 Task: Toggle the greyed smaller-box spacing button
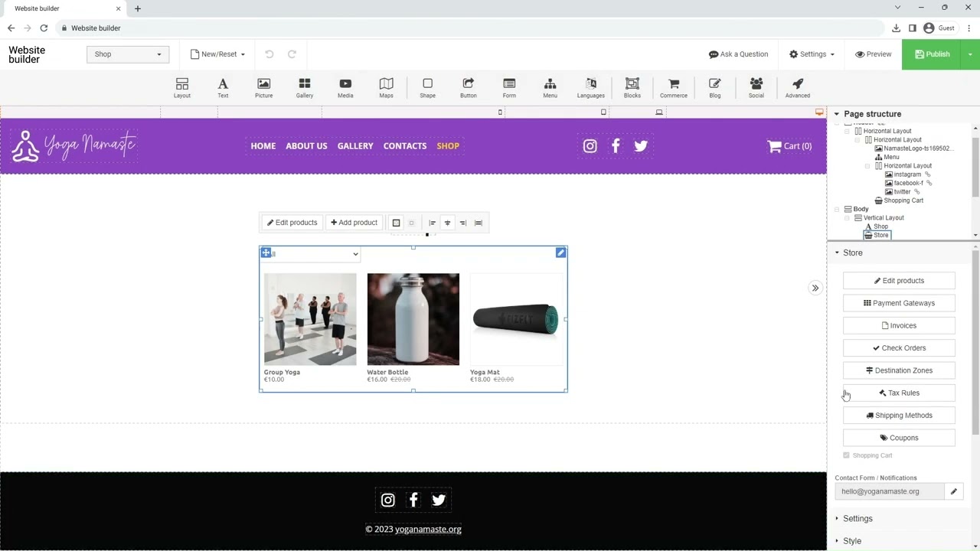pos(411,223)
